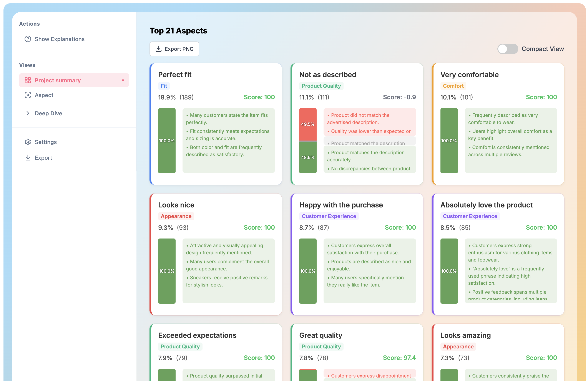Click the Comfort tag on Very comfortable card
Screen dimensions: 588x381
(453, 86)
